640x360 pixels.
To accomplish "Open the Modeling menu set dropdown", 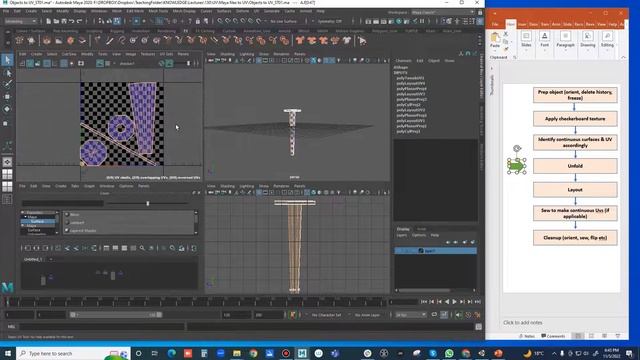I will [21, 21].
